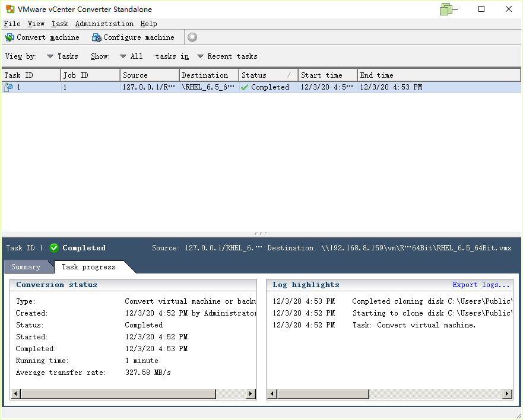The height and width of the screenshot is (420, 523).
Task: Sort tasks by the Task ID column header
Action: [x=31, y=75]
